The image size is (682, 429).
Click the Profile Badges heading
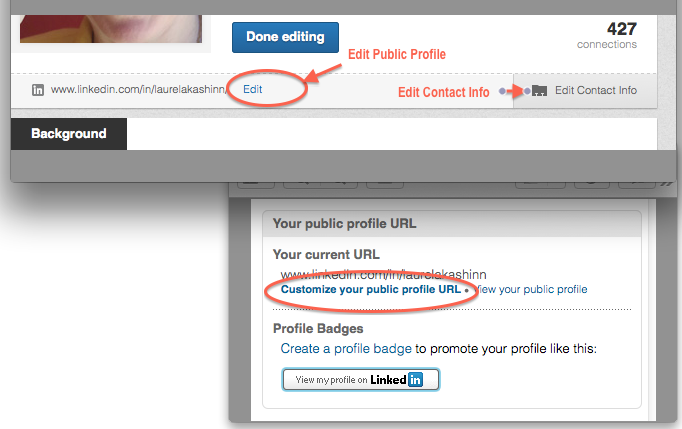click(x=318, y=328)
